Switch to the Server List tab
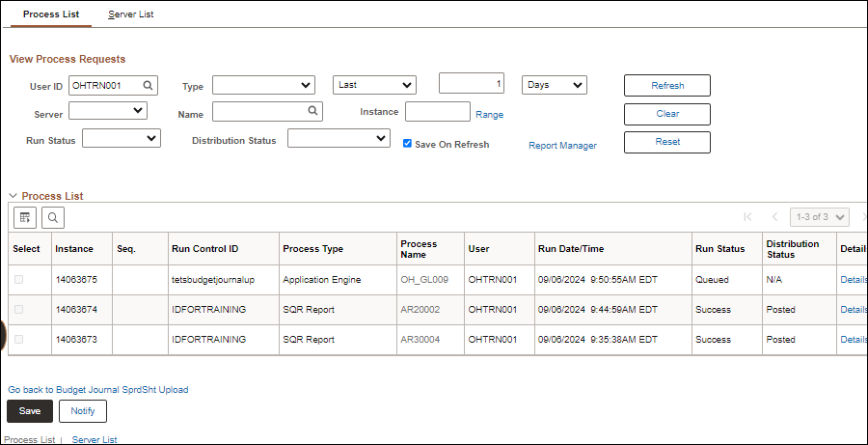 click(x=131, y=14)
